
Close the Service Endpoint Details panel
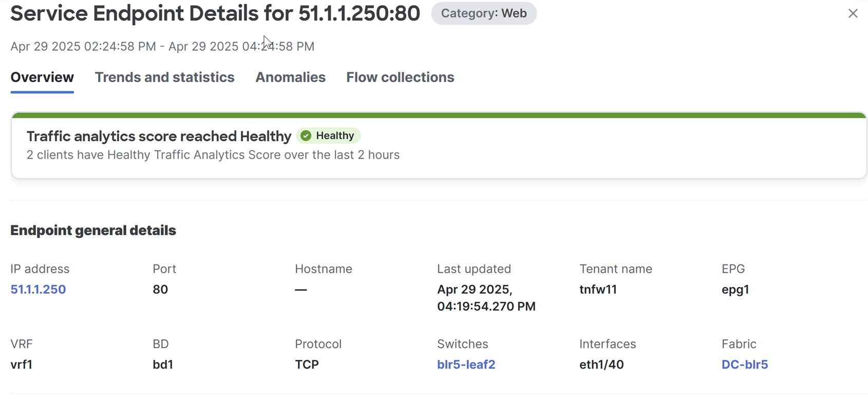[853, 13]
